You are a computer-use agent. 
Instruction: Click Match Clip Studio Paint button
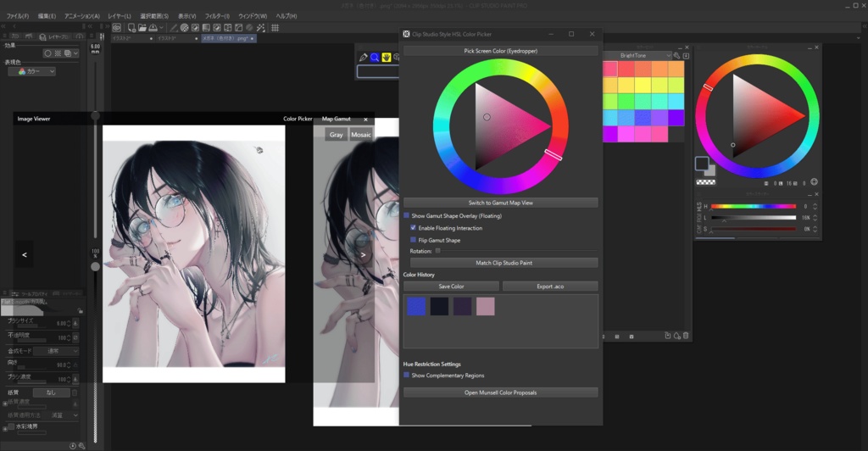pos(504,263)
